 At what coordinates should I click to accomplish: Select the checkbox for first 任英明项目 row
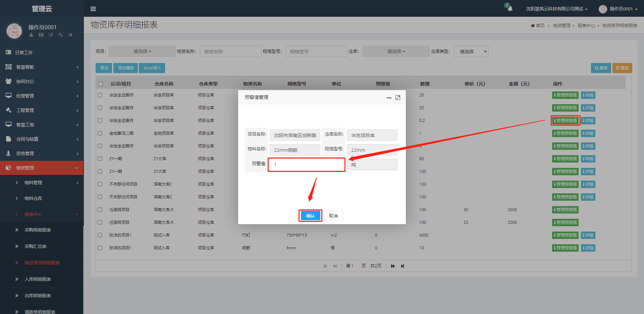coord(100,210)
